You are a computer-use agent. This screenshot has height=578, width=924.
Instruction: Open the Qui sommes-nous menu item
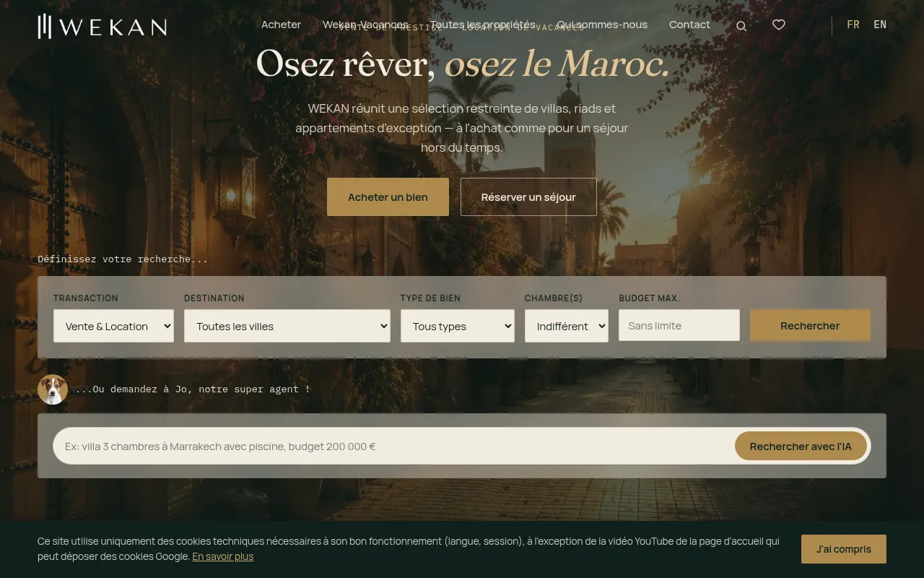602,25
